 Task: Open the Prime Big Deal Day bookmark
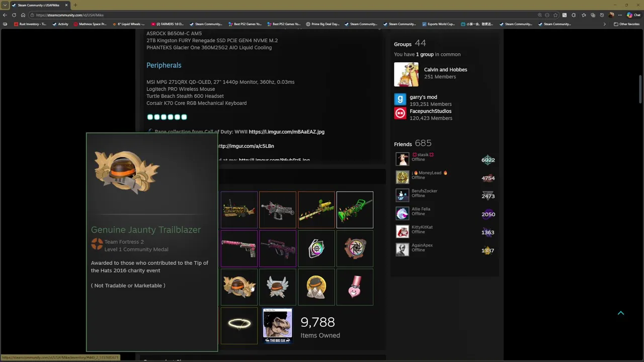pyautogui.click(x=323, y=24)
